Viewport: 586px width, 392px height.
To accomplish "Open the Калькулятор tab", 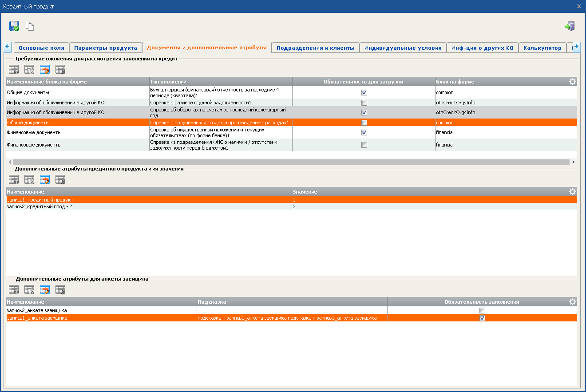I will point(542,48).
